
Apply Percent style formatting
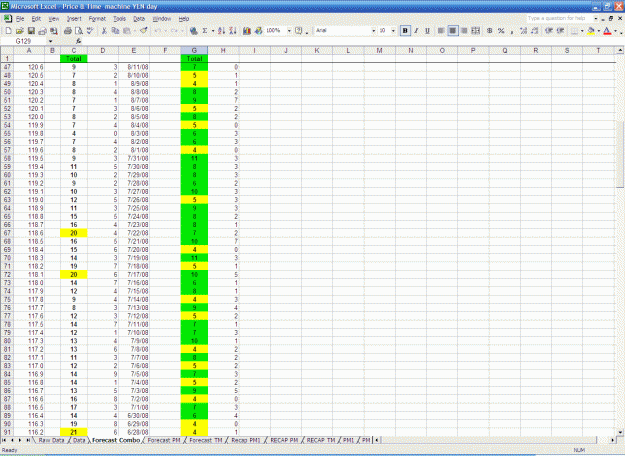[501, 31]
